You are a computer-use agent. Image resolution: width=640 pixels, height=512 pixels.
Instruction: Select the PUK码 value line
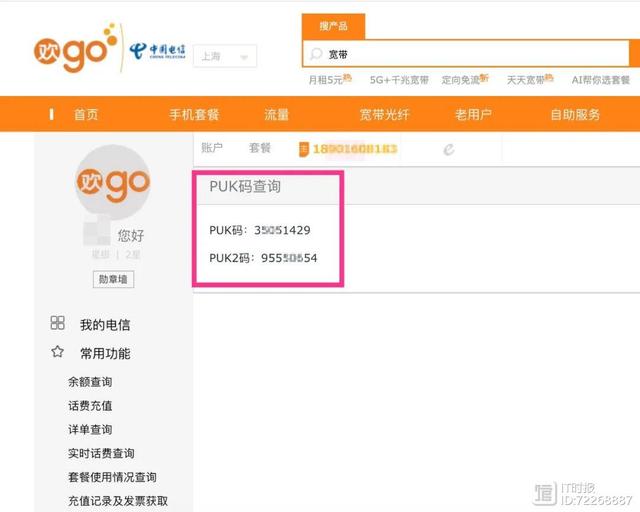tap(260, 230)
